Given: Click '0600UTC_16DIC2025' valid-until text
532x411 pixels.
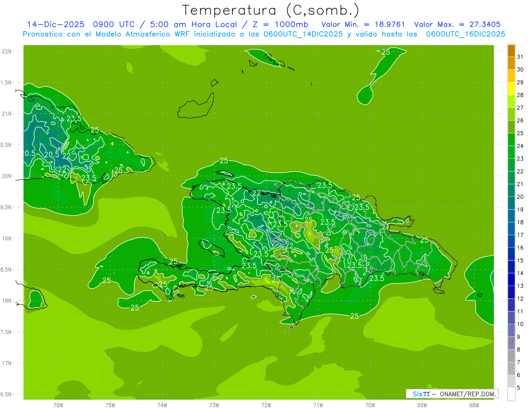Looking at the screenshot, I should tap(465, 34).
